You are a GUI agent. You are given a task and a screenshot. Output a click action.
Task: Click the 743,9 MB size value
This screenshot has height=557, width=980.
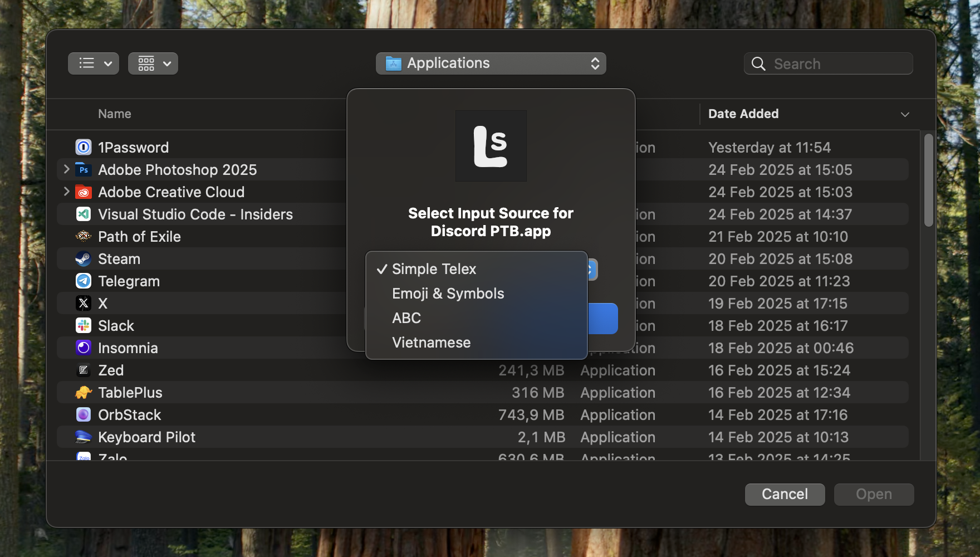[x=531, y=415]
